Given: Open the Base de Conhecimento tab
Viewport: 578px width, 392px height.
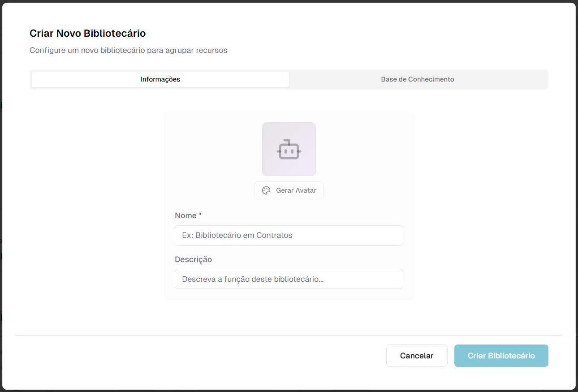Looking at the screenshot, I should point(418,79).
